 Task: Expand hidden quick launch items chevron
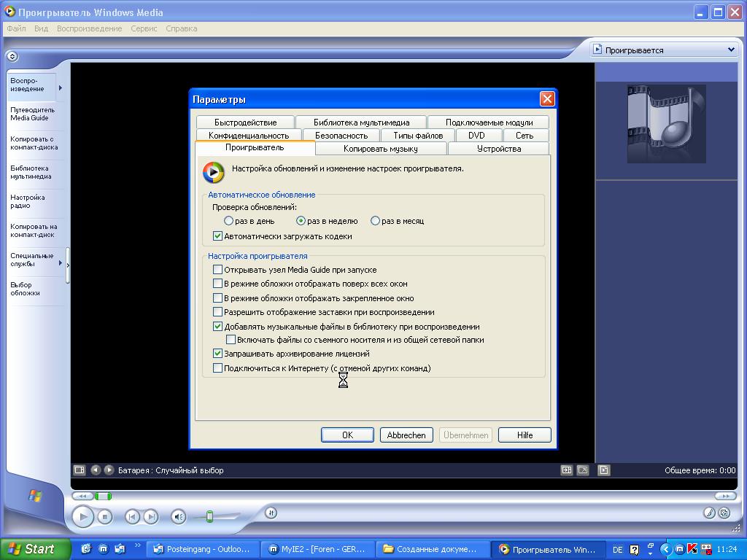click(138, 545)
